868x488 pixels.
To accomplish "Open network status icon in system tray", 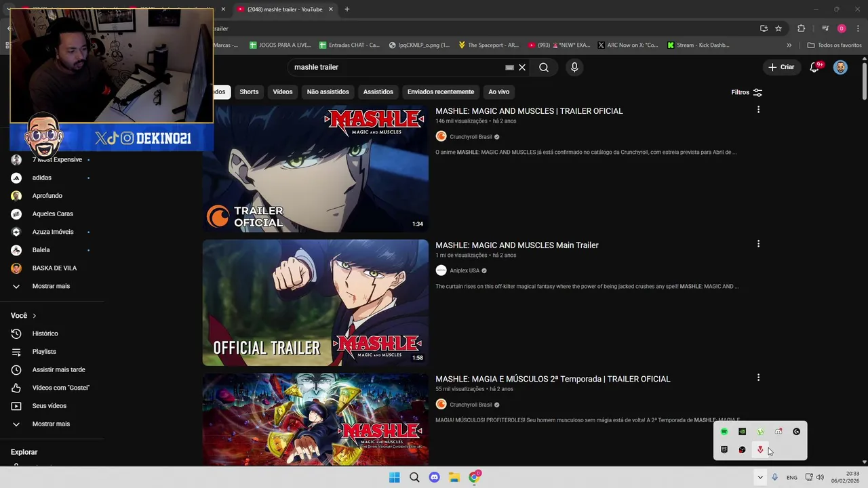I will click(809, 477).
